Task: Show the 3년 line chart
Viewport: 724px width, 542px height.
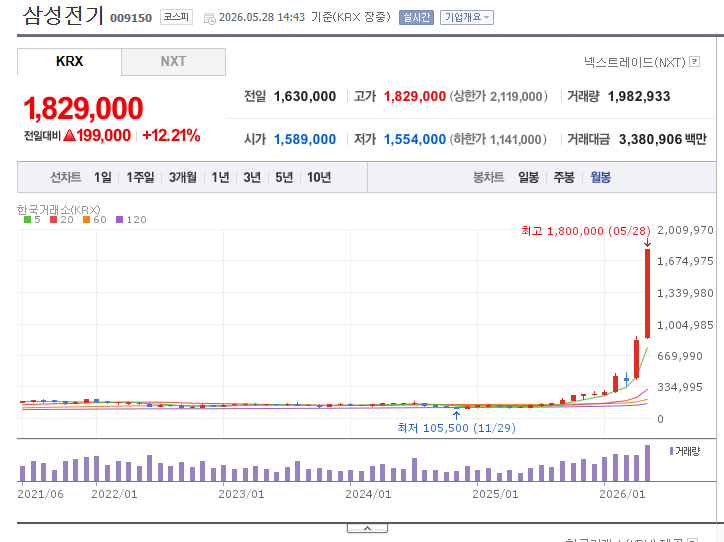Action: (x=252, y=177)
